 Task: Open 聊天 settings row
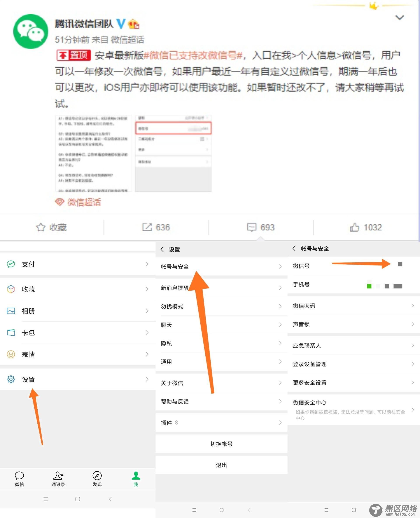click(x=221, y=324)
